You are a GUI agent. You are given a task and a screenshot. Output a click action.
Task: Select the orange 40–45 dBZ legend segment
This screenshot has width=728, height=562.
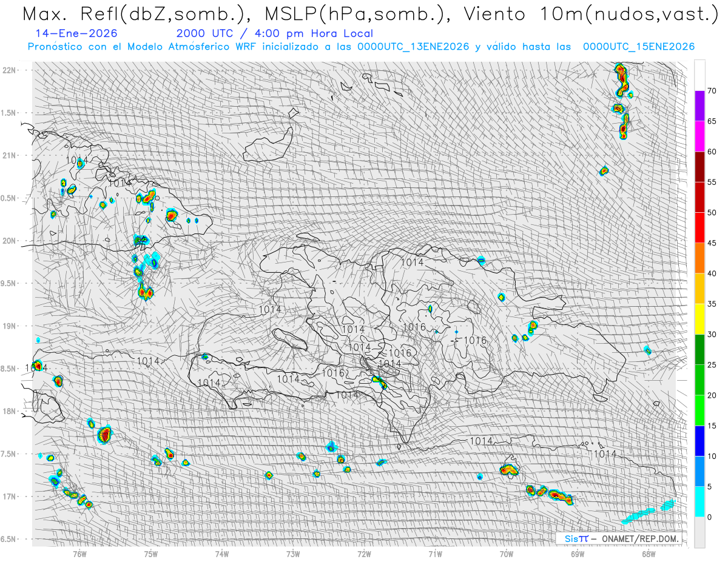tap(699, 258)
